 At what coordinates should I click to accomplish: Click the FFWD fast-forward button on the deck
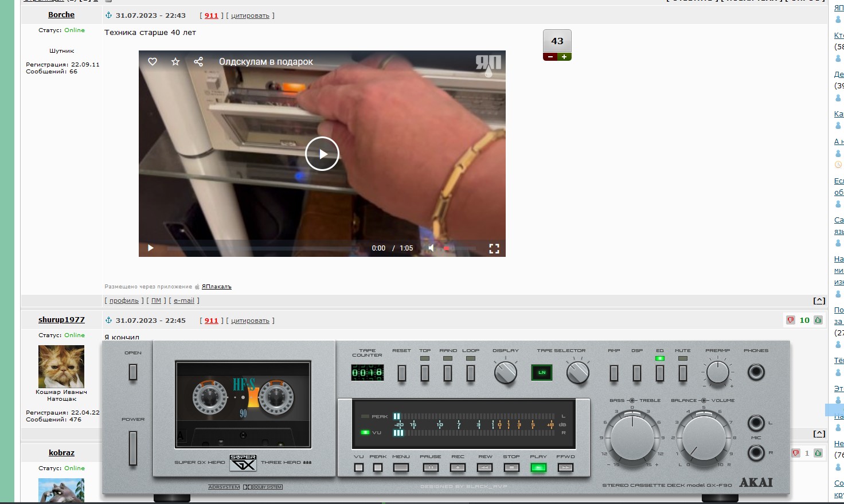point(566,468)
